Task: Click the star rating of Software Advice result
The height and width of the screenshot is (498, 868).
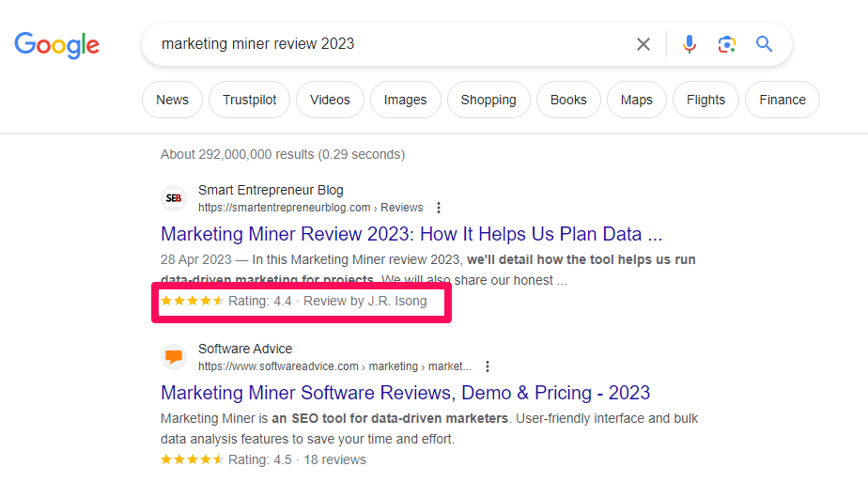Action: (x=192, y=459)
